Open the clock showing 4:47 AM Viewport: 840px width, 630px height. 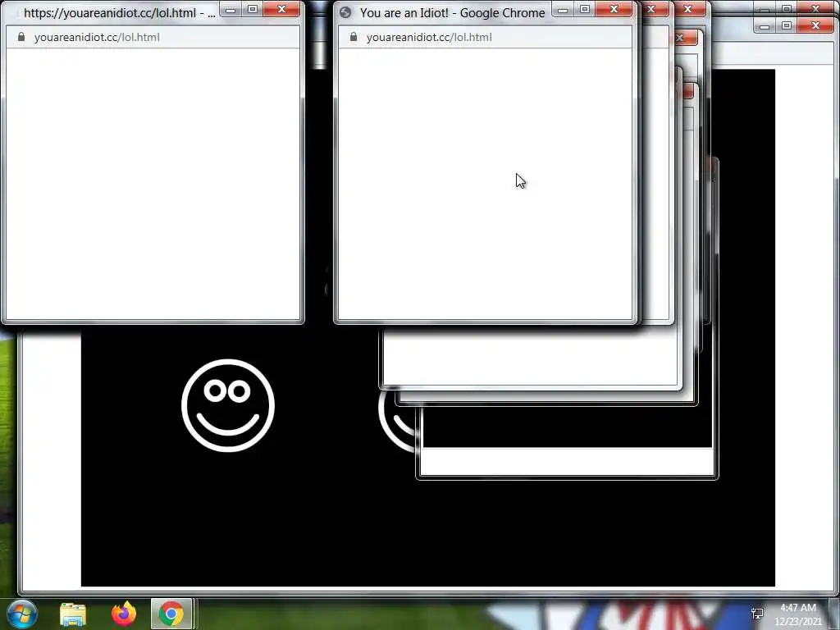(x=798, y=614)
